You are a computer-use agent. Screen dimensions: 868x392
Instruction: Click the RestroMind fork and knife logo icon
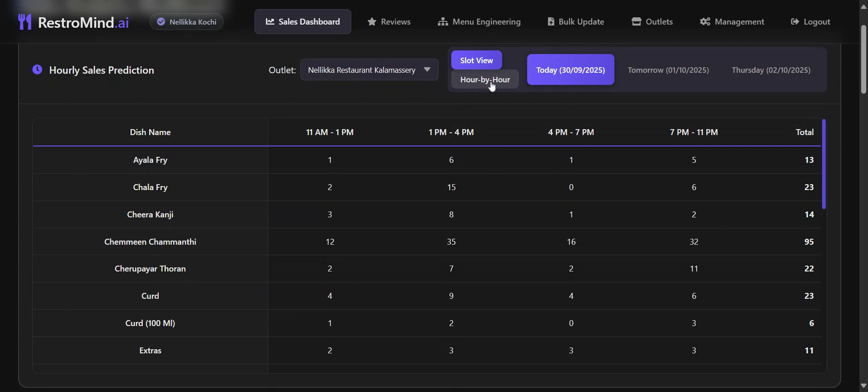(25, 22)
